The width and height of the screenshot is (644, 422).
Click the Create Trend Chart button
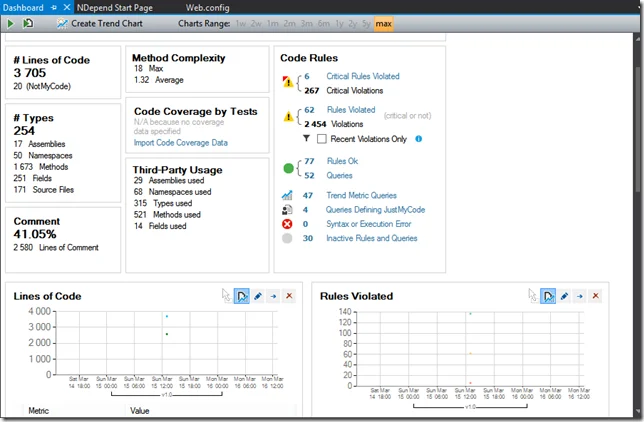click(x=100, y=24)
